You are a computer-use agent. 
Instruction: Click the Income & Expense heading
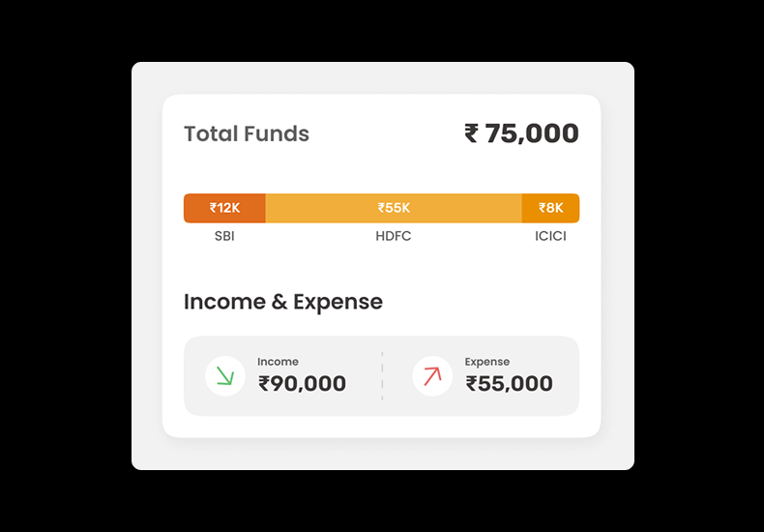point(283,302)
